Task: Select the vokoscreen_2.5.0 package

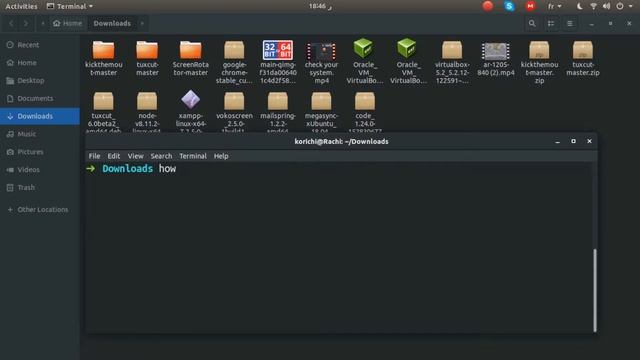Action: coord(234,111)
